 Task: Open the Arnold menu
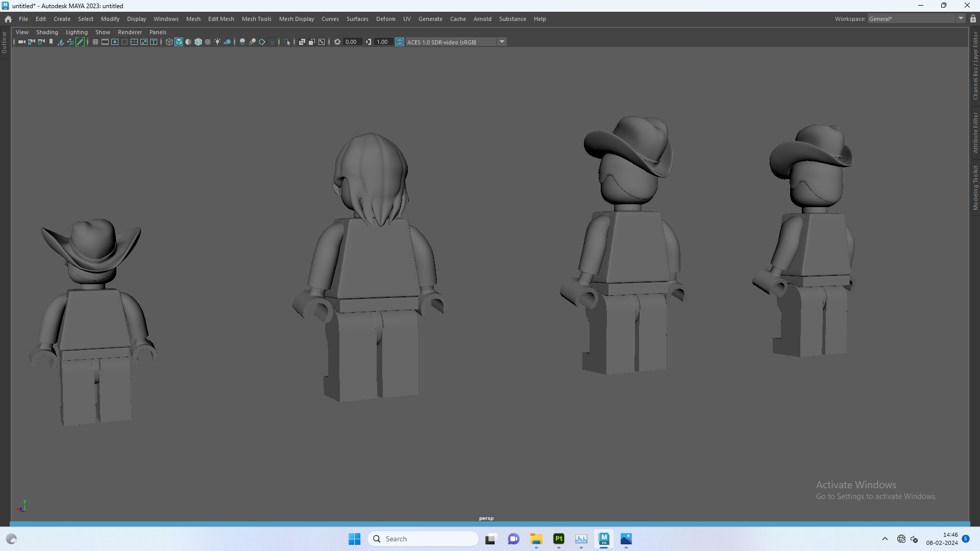(x=482, y=19)
